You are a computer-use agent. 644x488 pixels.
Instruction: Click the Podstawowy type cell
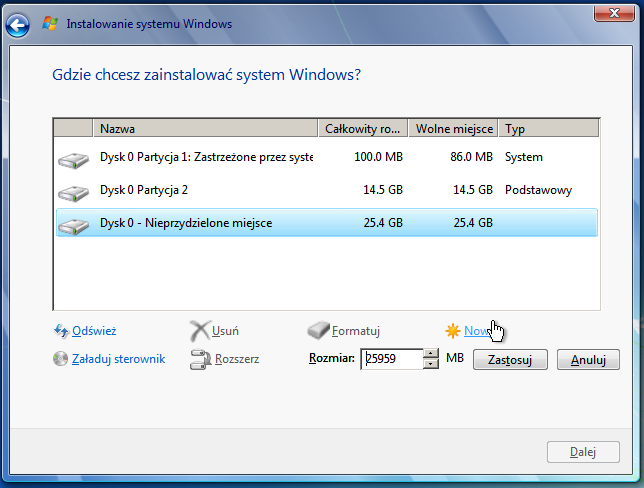[538, 190]
